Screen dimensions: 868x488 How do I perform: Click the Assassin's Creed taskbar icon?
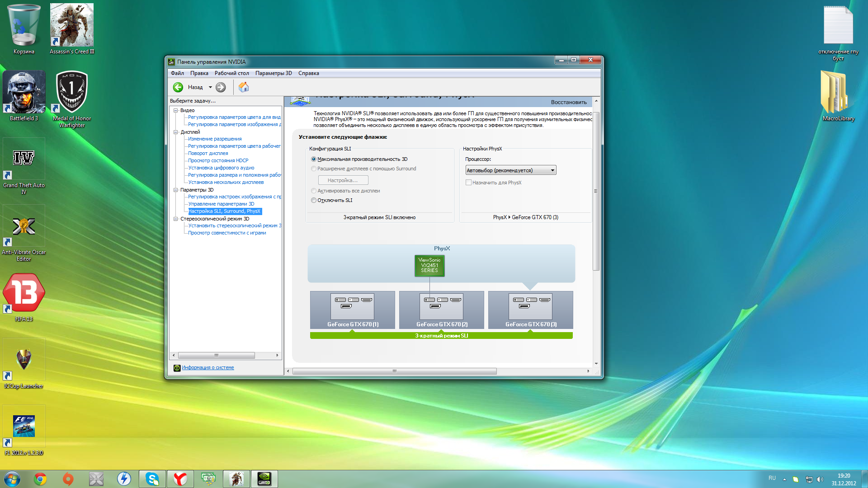click(x=236, y=479)
